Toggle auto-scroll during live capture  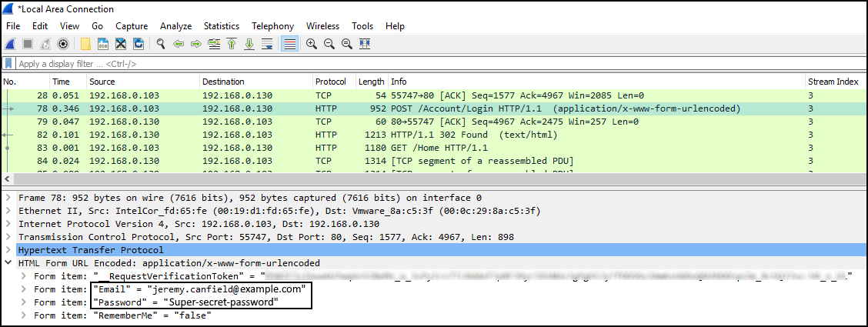tap(267, 44)
